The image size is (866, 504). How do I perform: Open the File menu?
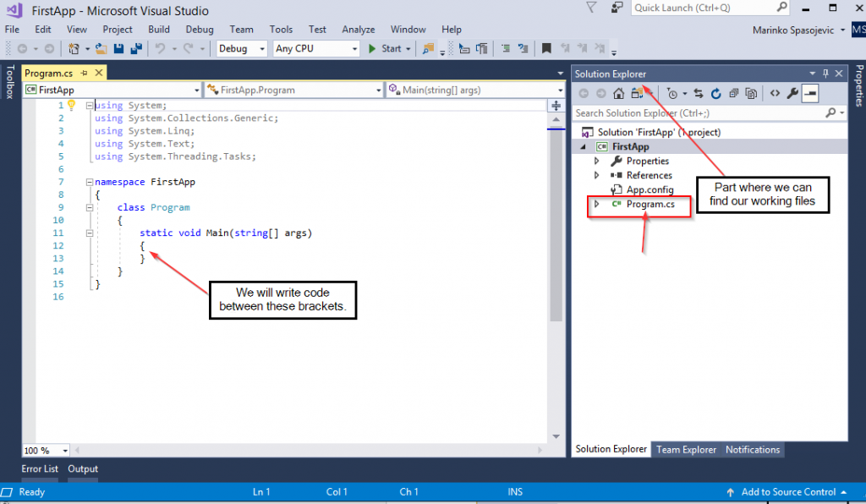(x=12, y=30)
